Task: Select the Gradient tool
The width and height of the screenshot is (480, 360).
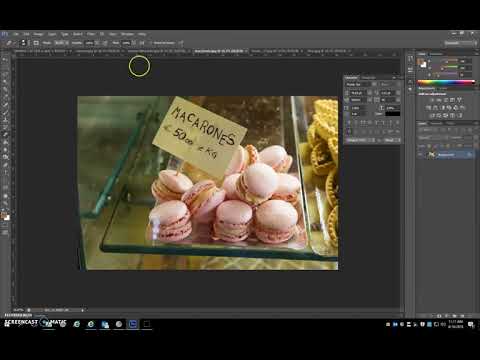Action: 5,142
